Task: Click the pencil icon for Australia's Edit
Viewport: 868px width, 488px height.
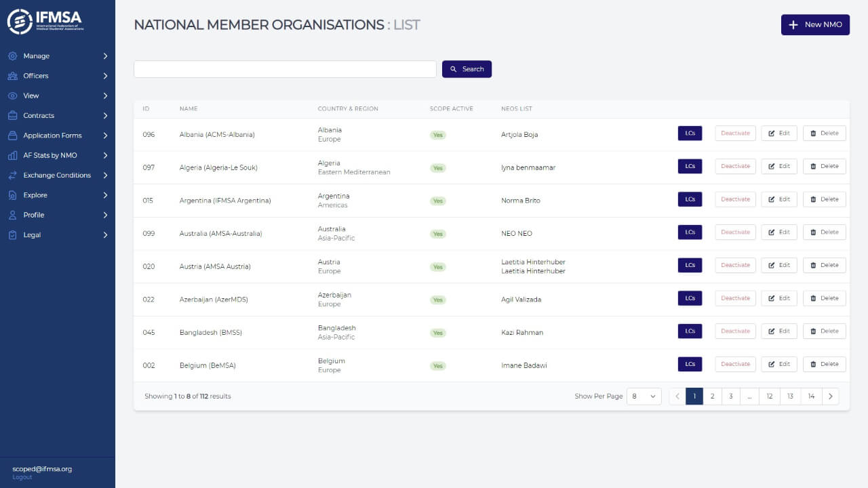Action: 772,232
